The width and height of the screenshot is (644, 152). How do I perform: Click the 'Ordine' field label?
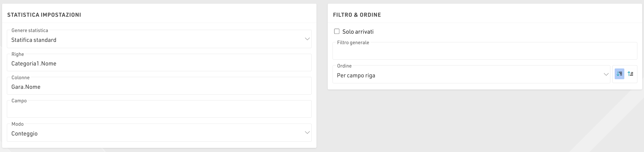click(x=344, y=66)
